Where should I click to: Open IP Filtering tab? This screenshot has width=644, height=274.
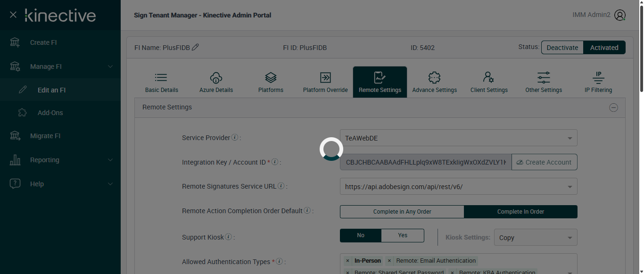[598, 82]
